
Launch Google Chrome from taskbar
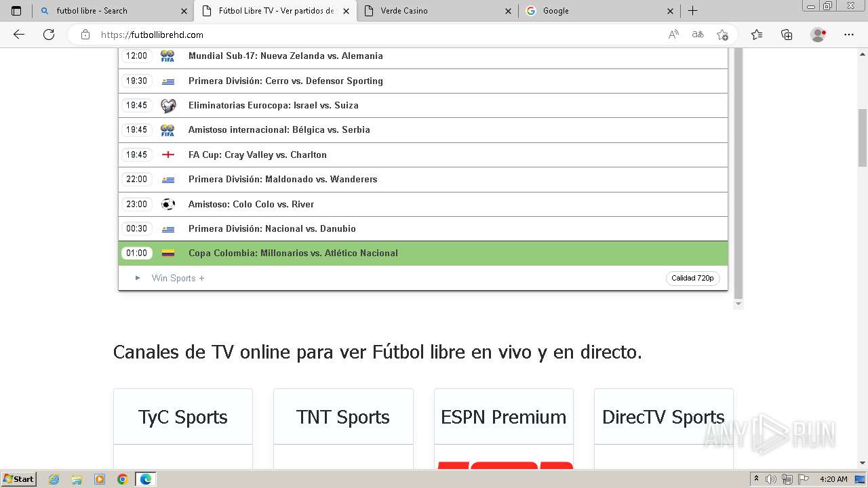point(123,479)
